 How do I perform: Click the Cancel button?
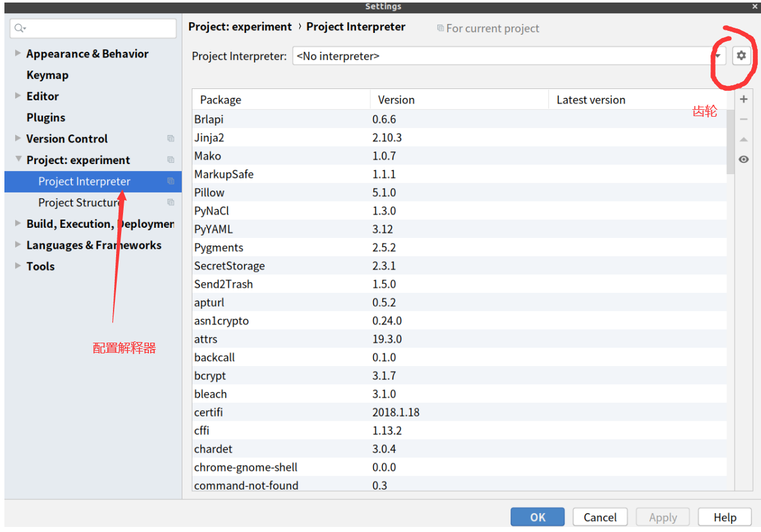tap(600, 517)
